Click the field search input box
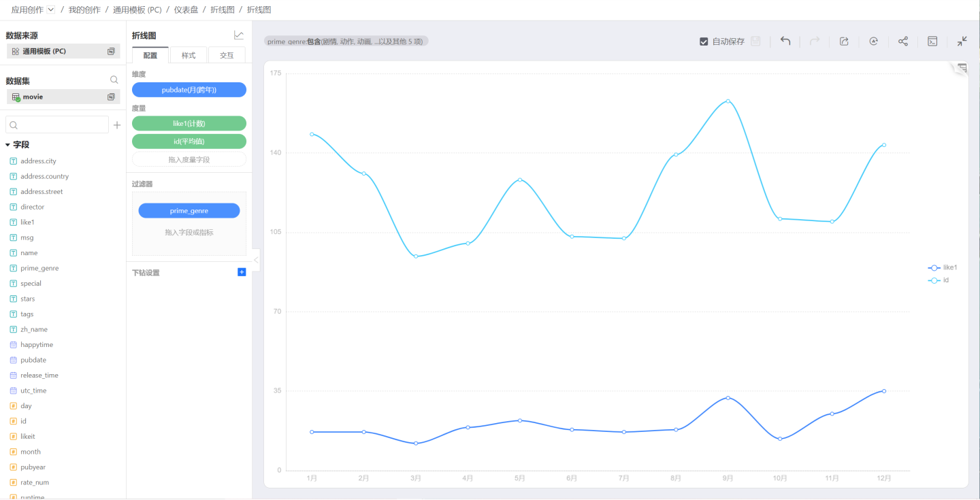The width and height of the screenshot is (980, 500). 57,125
